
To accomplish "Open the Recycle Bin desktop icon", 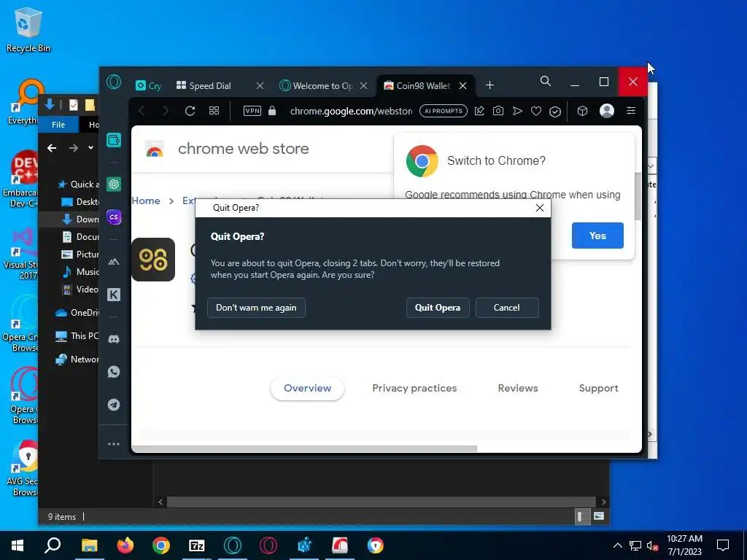I will pos(28,29).
